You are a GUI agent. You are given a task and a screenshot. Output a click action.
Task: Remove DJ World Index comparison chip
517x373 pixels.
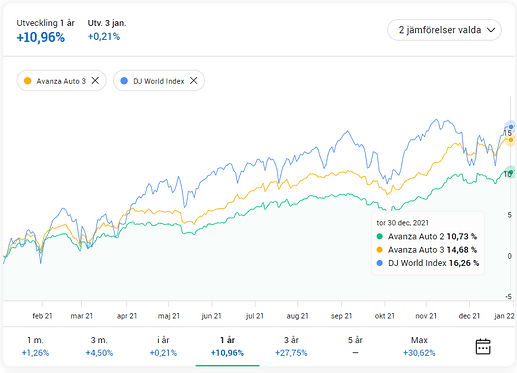(194, 81)
